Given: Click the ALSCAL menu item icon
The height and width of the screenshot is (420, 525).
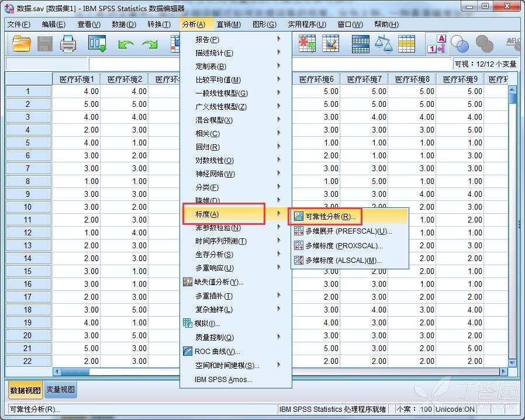Looking at the screenshot, I should (x=298, y=260).
